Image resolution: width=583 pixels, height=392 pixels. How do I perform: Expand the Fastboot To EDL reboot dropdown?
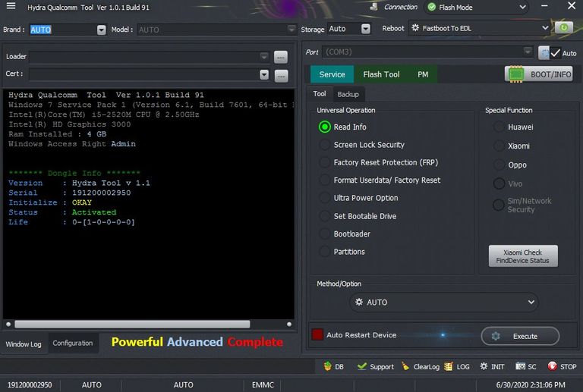click(545, 28)
